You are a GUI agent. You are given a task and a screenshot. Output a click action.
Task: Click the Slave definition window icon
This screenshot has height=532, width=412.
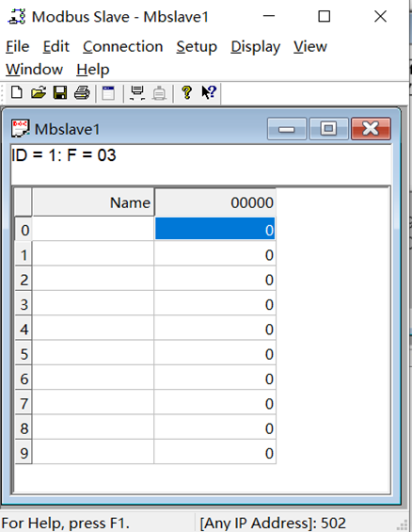tap(108, 92)
